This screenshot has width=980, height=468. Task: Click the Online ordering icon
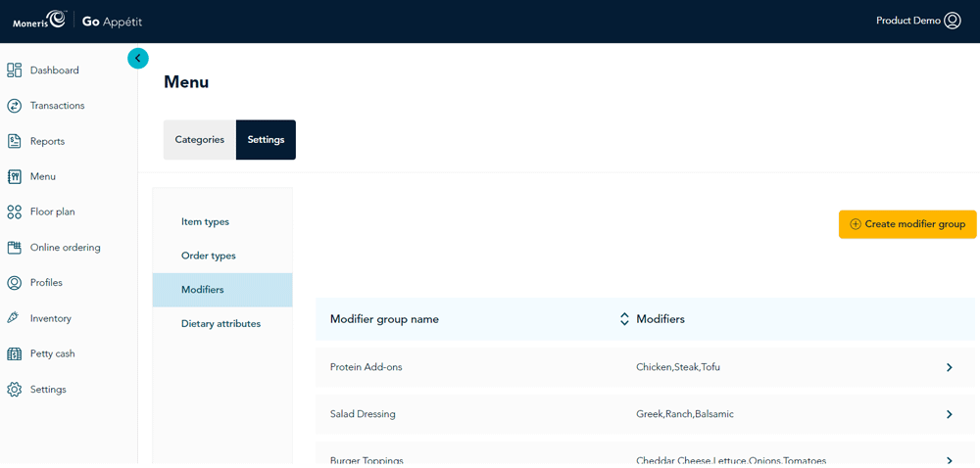(15, 247)
